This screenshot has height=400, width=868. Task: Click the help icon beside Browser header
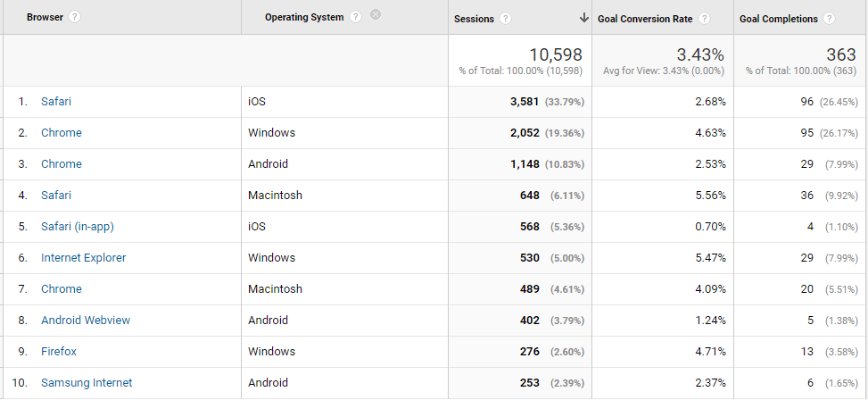[75, 17]
